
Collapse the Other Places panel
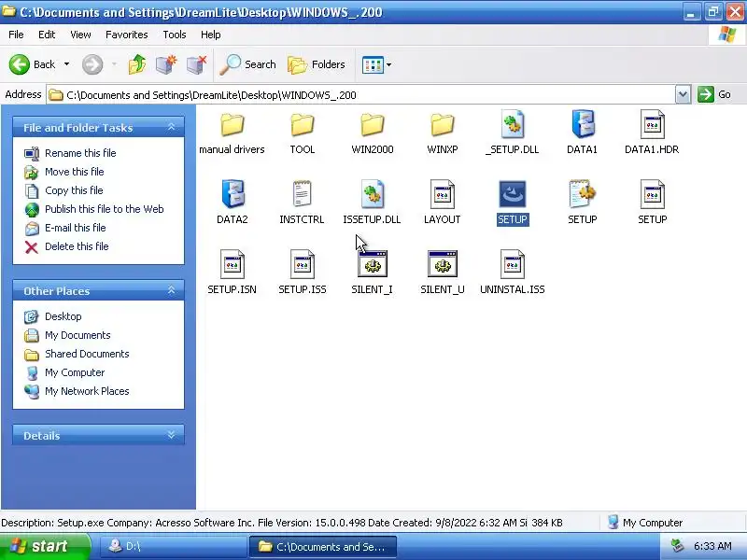coord(171,290)
